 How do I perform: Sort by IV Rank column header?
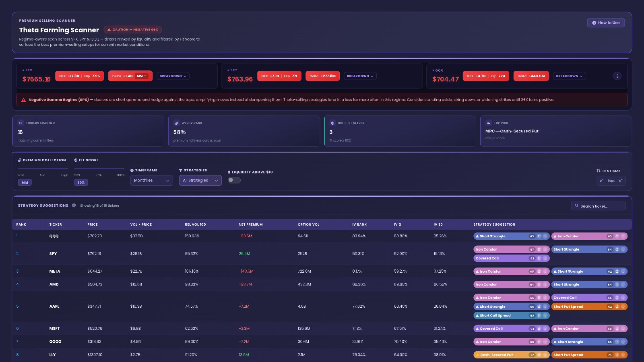click(x=359, y=224)
